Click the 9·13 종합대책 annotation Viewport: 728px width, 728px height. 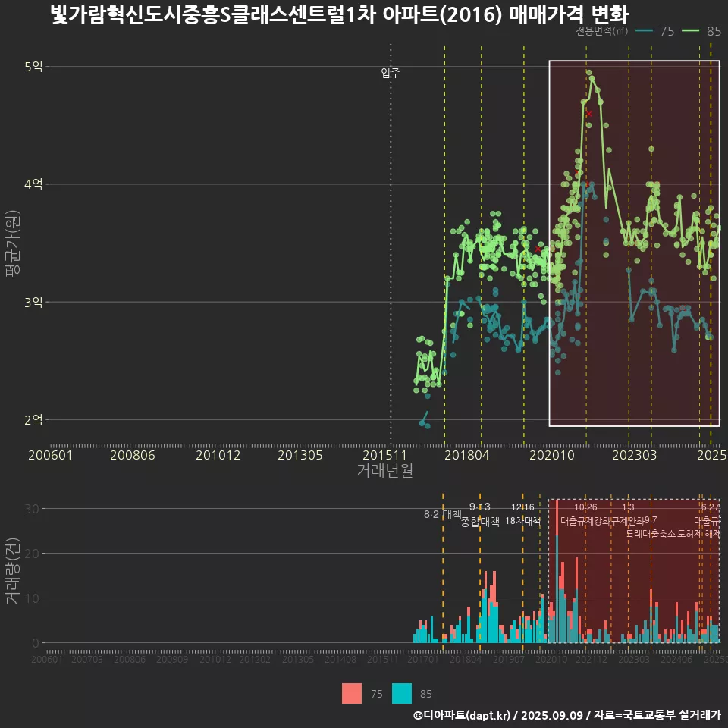pyautogui.click(x=479, y=514)
